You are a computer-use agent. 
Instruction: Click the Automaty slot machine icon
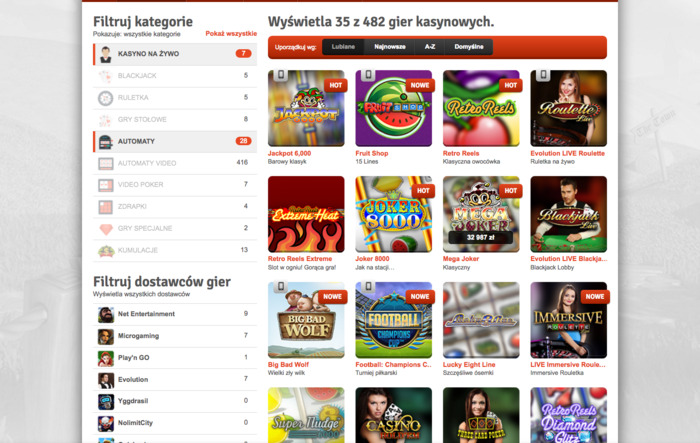click(x=106, y=141)
